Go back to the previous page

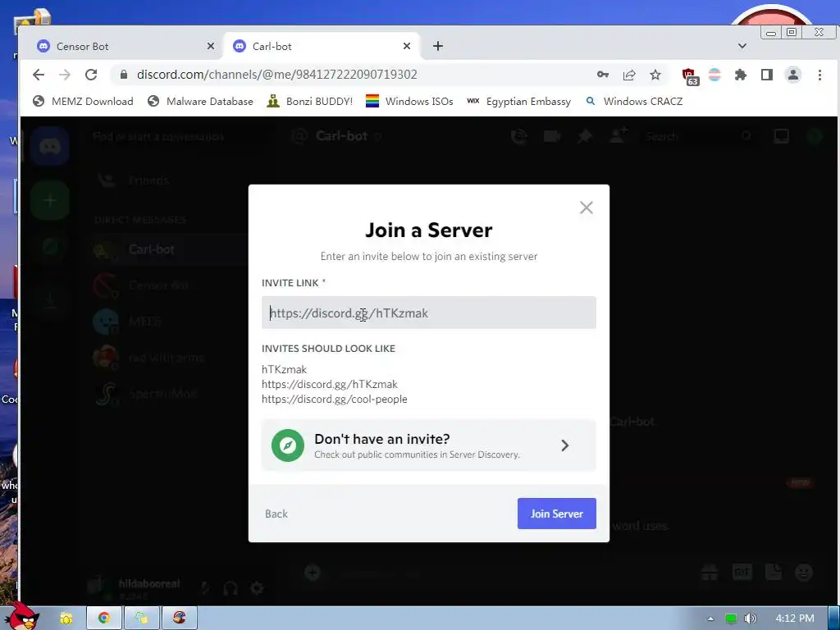tap(39, 75)
